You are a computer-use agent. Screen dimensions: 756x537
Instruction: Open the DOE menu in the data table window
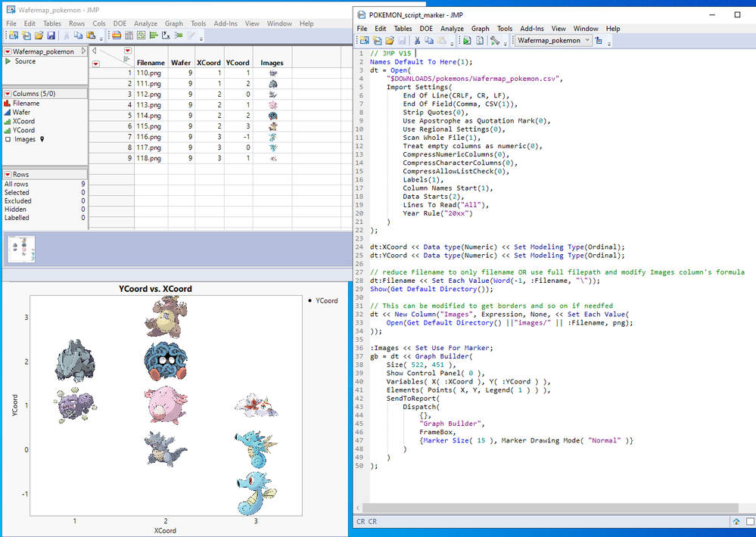(119, 23)
